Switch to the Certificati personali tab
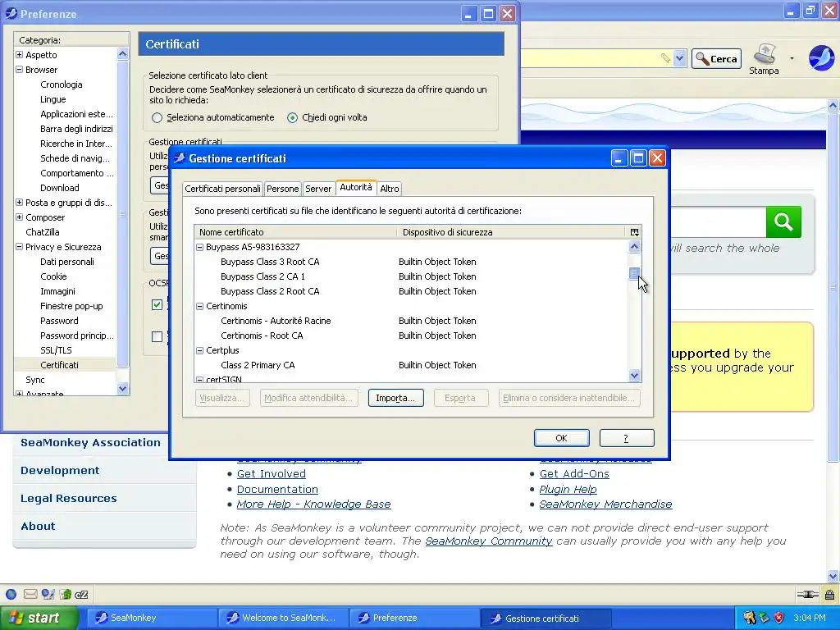The height and width of the screenshot is (630, 840). coord(222,189)
